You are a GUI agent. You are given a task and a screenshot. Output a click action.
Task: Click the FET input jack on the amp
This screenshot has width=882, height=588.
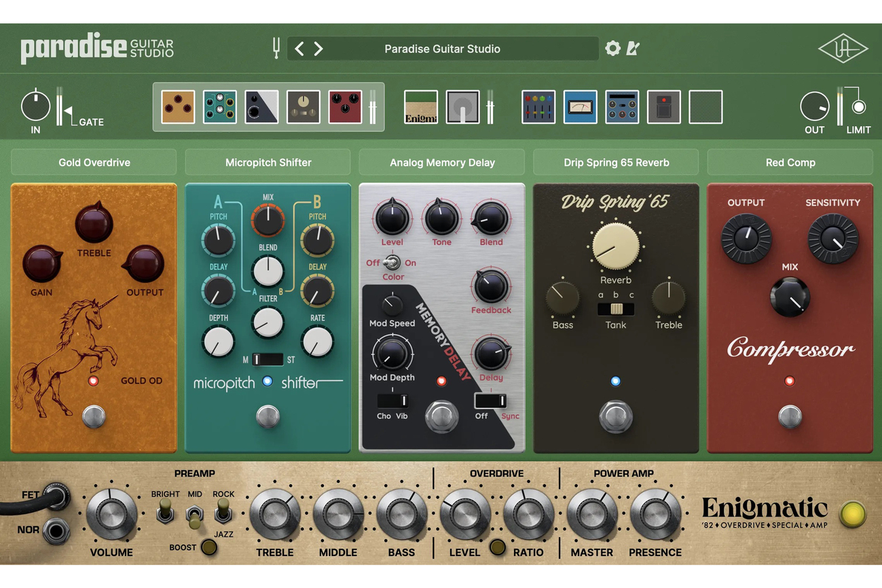[56, 497]
